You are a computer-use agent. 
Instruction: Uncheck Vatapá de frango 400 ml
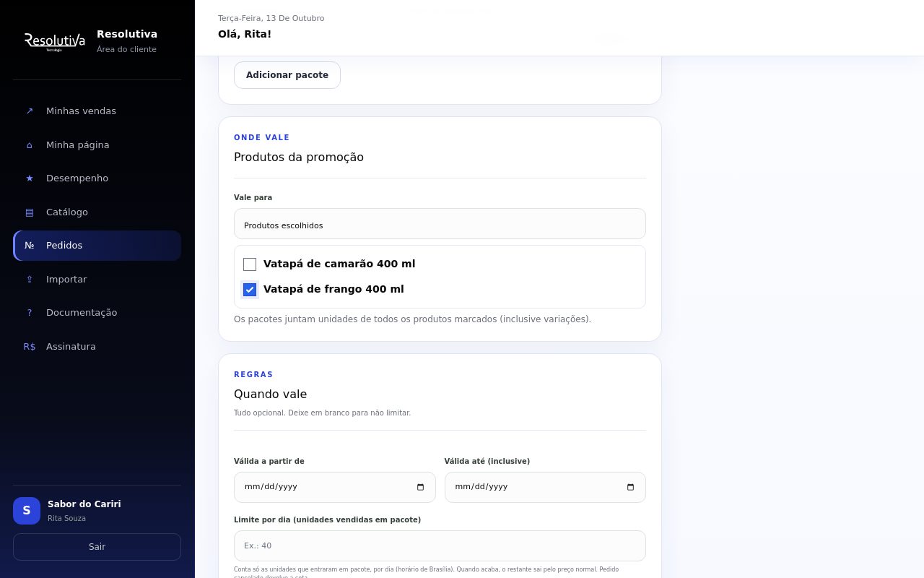tap(250, 290)
